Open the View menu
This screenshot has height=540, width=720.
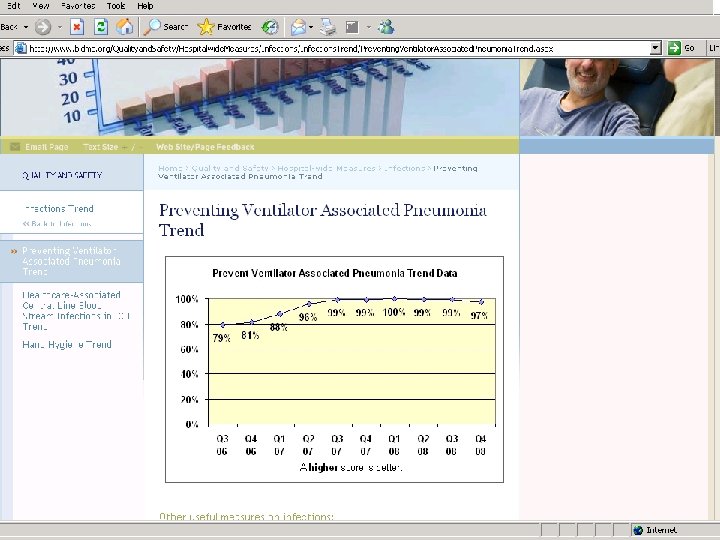coord(41,6)
